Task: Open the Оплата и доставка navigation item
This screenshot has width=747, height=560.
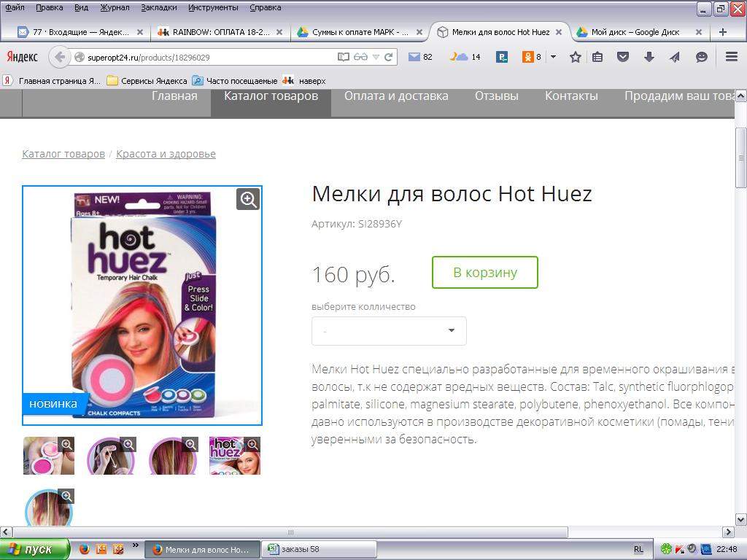Action: point(396,96)
